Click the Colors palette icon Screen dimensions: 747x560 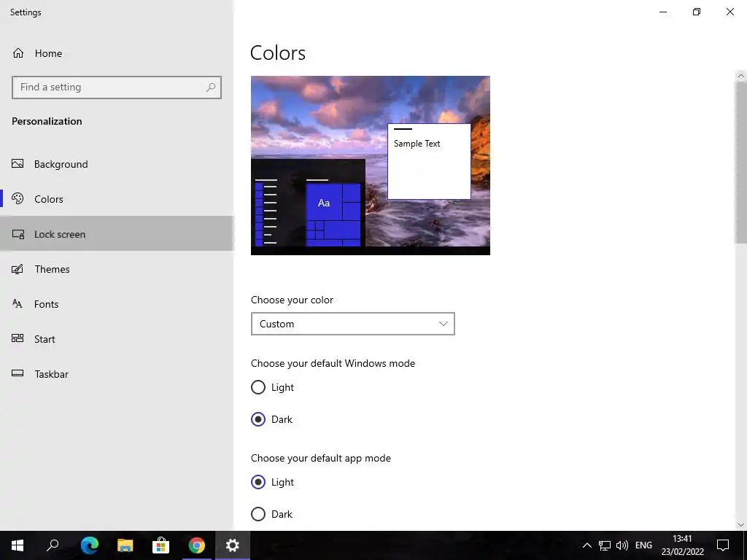point(18,198)
